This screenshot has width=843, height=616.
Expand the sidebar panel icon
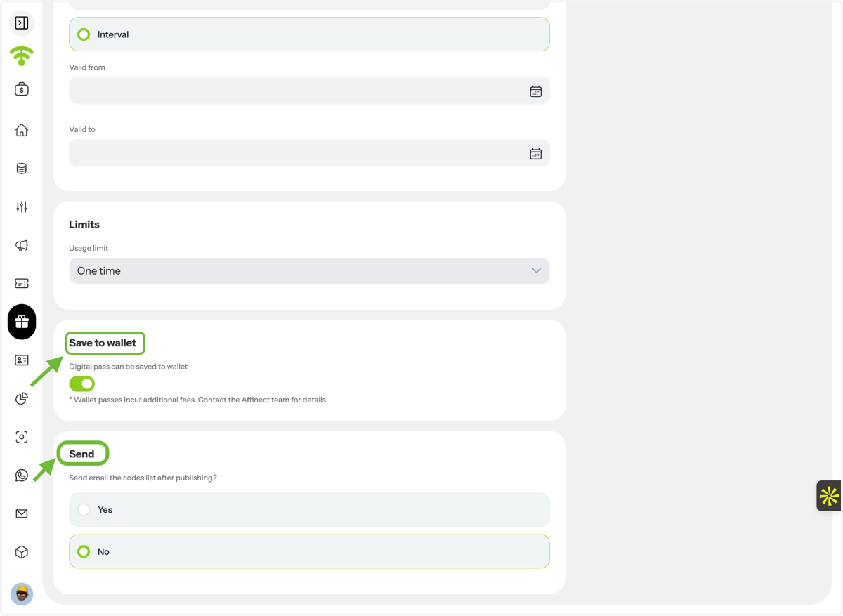22,23
